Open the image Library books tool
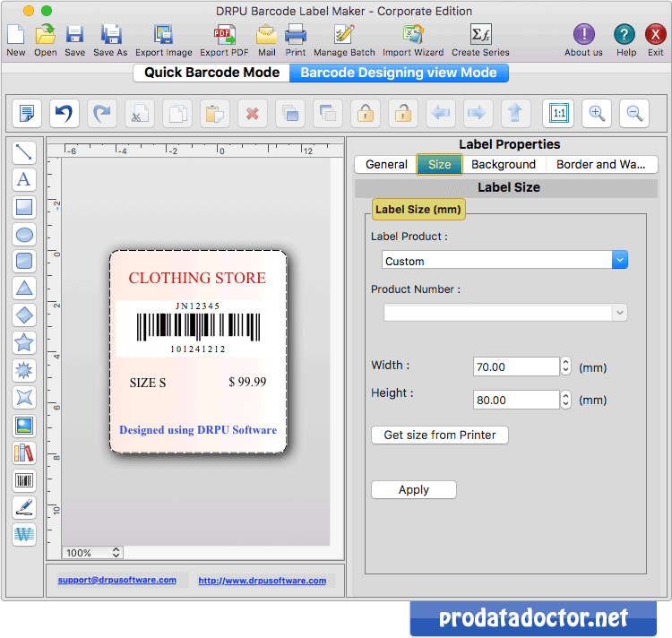The height and width of the screenshot is (638, 672). pyautogui.click(x=24, y=453)
